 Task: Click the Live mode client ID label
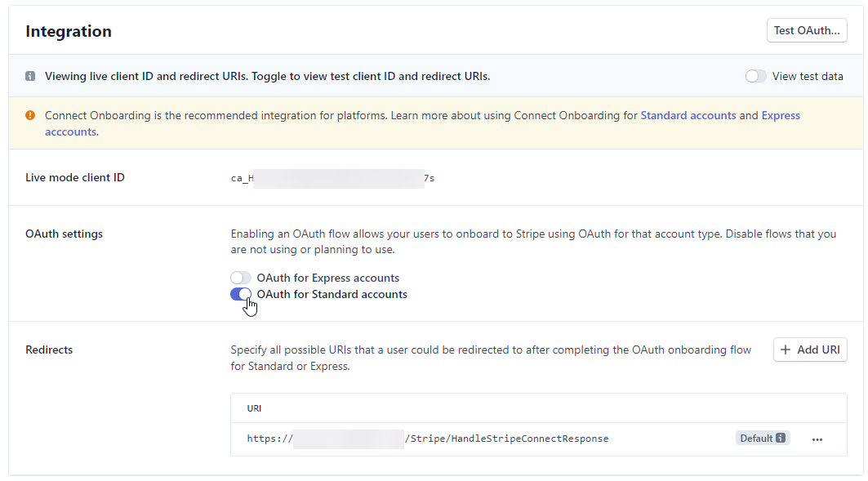(x=75, y=178)
